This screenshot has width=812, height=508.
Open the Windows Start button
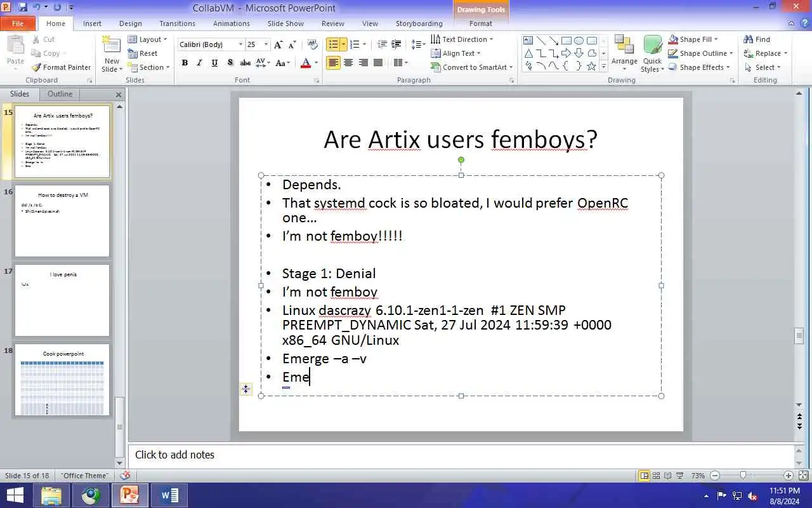[x=15, y=495]
